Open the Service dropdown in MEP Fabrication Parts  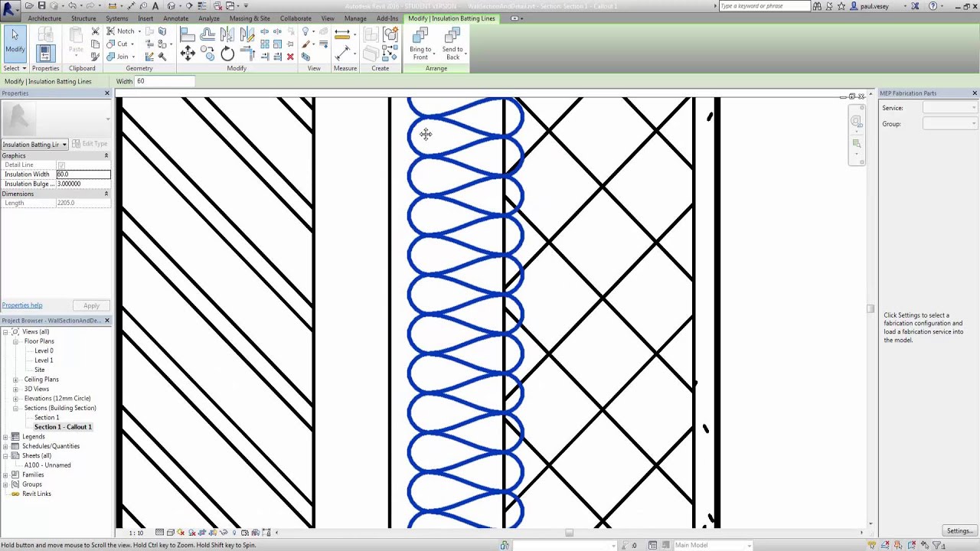click(x=950, y=108)
